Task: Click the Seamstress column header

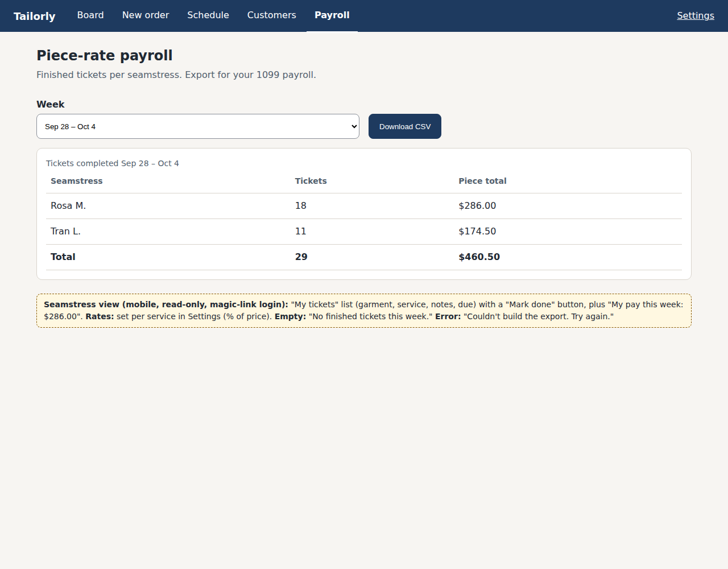Action: click(77, 181)
